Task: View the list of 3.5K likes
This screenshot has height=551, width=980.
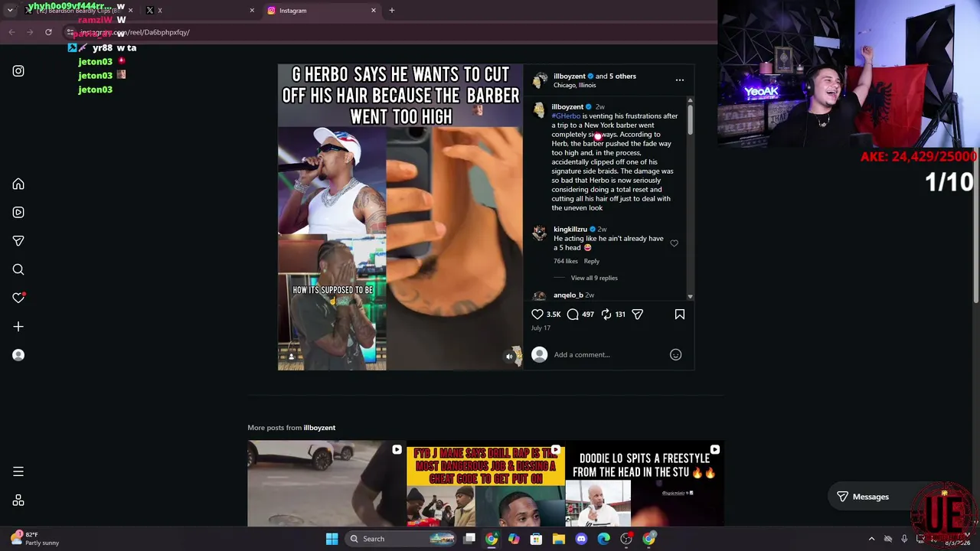Action: point(554,315)
